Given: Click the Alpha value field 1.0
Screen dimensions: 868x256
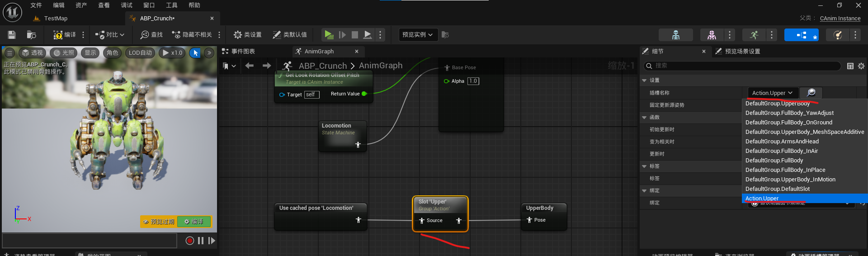Looking at the screenshot, I should [473, 81].
